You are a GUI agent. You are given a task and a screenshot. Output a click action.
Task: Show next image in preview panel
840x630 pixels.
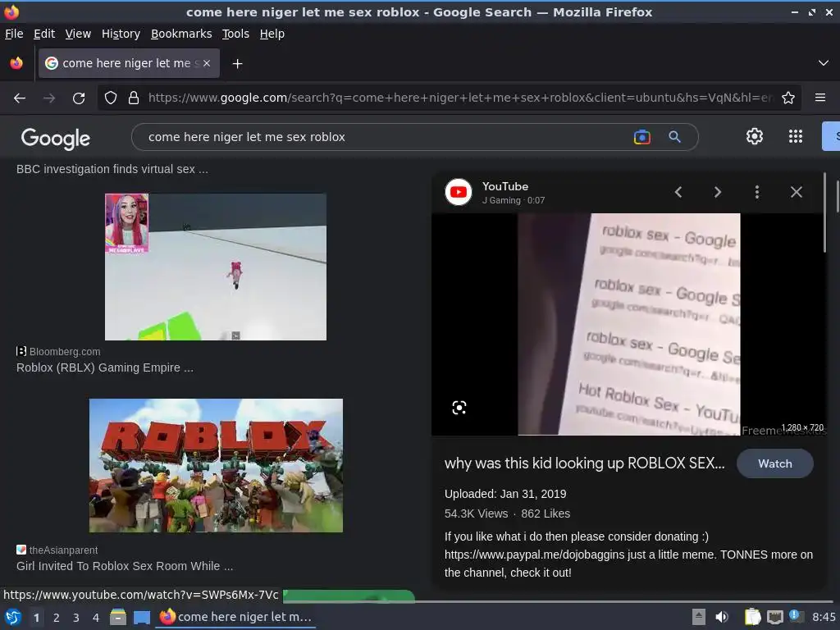[718, 192]
